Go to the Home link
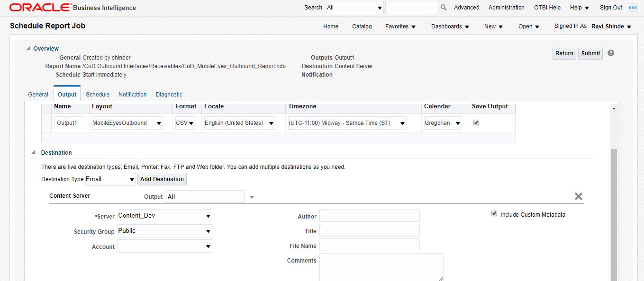The image size is (644, 281). (331, 26)
